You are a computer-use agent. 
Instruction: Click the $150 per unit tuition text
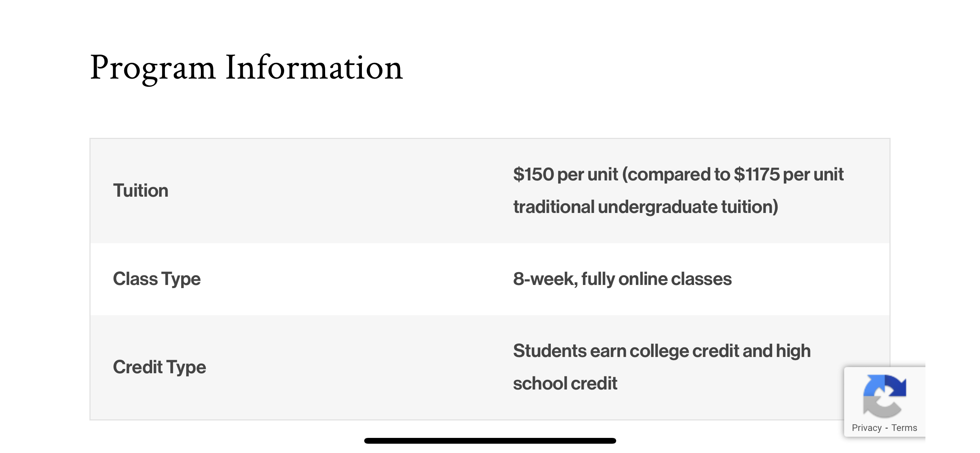tap(565, 174)
